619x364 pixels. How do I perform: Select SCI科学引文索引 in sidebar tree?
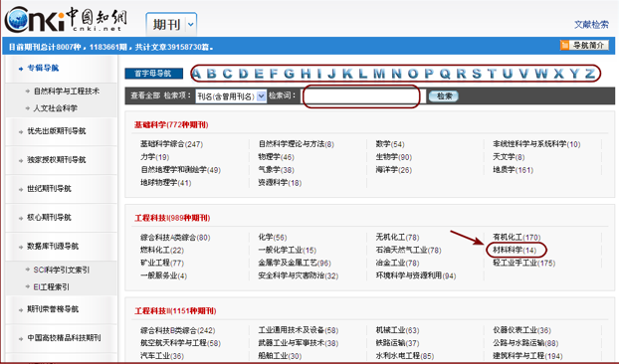pos(61,270)
